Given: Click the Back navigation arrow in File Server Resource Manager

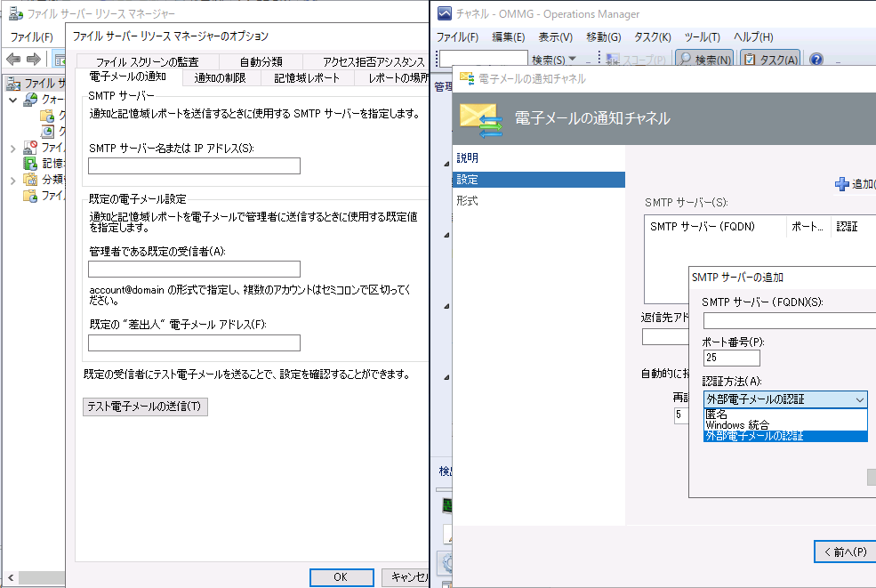Looking at the screenshot, I should coord(12,60).
